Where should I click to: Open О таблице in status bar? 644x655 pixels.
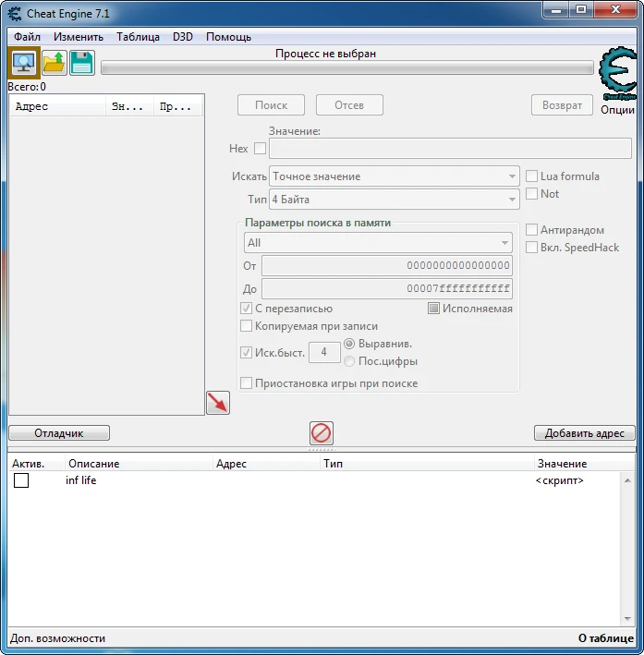606,638
